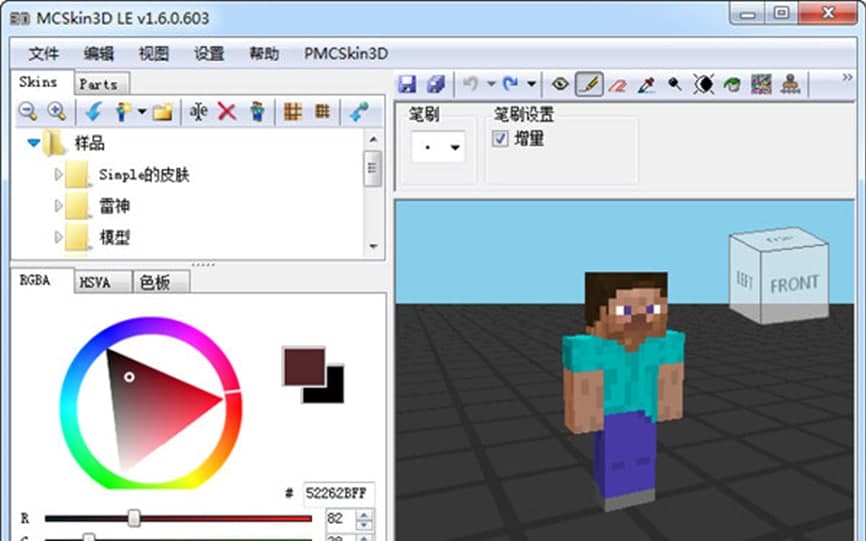The width and height of the screenshot is (866, 541).
Task: Expand the toolbar overflow chevron
Action: point(847,77)
